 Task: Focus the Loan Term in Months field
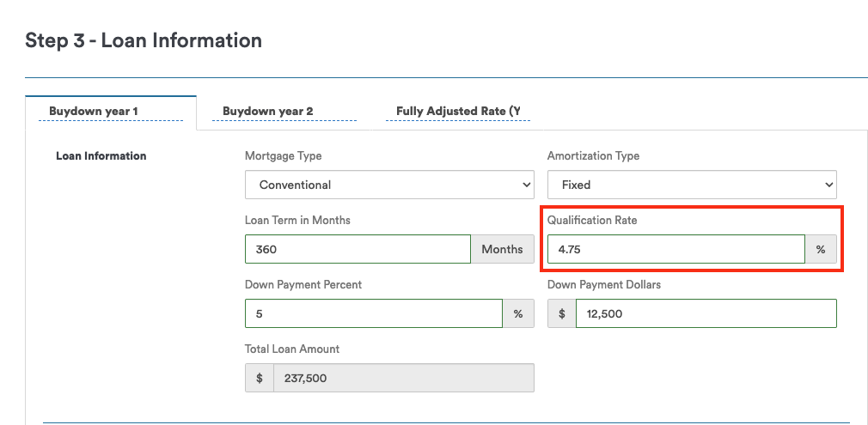click(x=358, y=249)
